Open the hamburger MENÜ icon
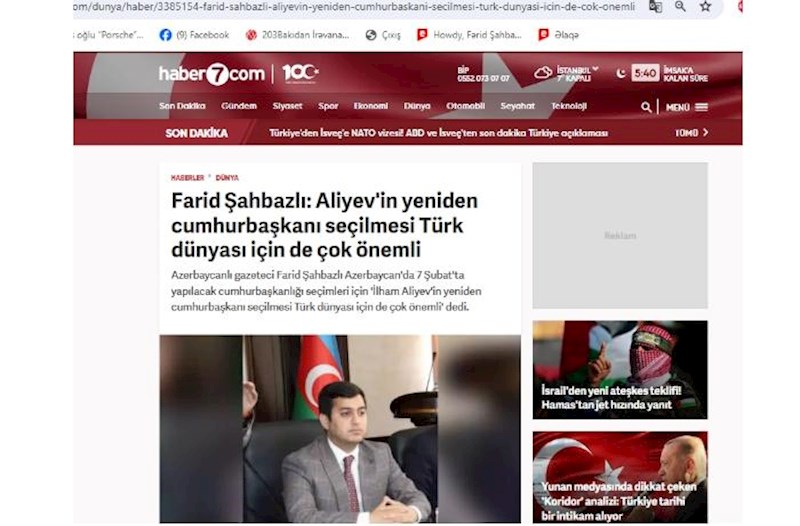Viewport: 800px width, 526px height. pos(702,107)
